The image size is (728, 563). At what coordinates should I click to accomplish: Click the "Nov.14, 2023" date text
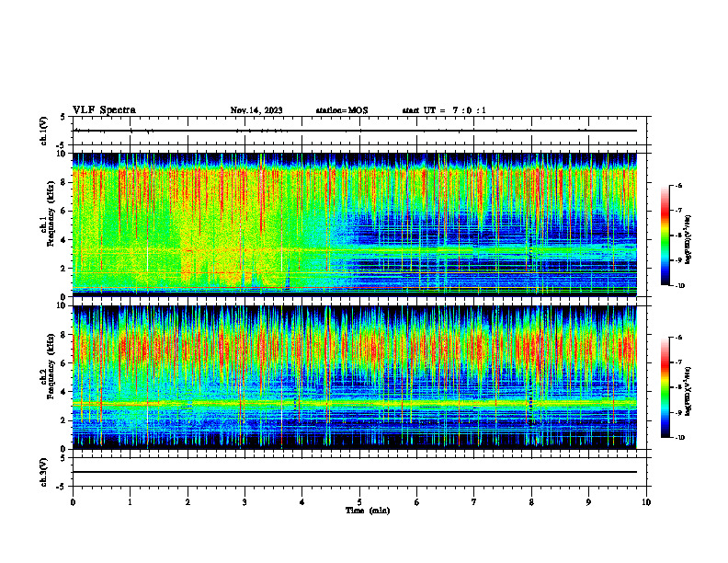click(x=256, y=110)
